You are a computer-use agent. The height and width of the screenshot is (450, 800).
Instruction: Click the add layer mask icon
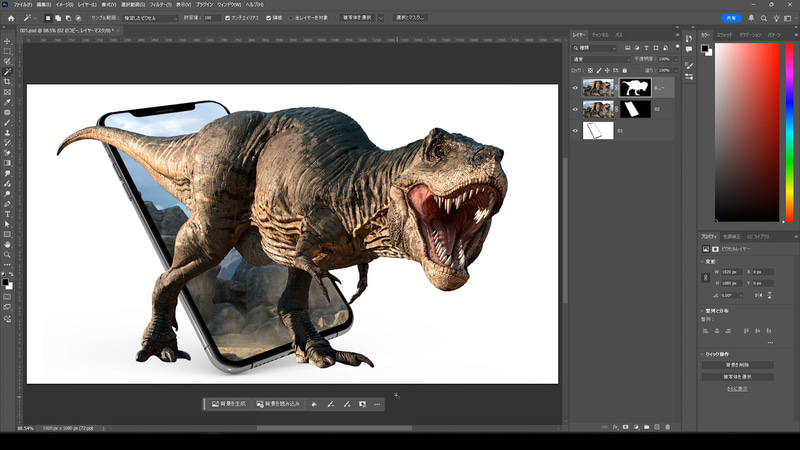624,427
